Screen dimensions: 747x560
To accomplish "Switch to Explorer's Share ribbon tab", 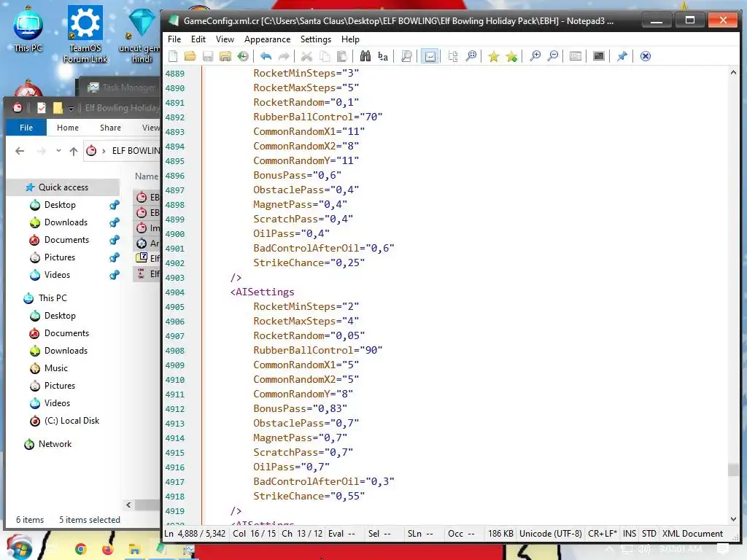I will coord(111,128).
